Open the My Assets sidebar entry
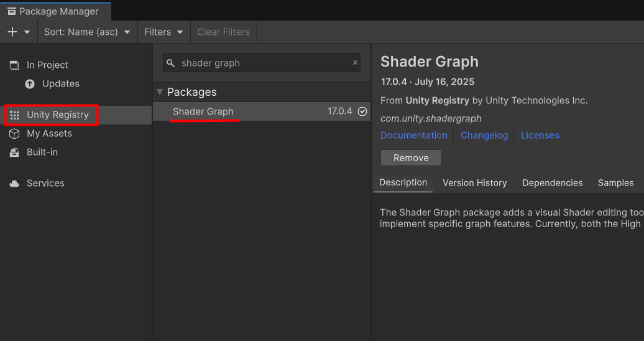644x341 pixels. click(76, 133)
